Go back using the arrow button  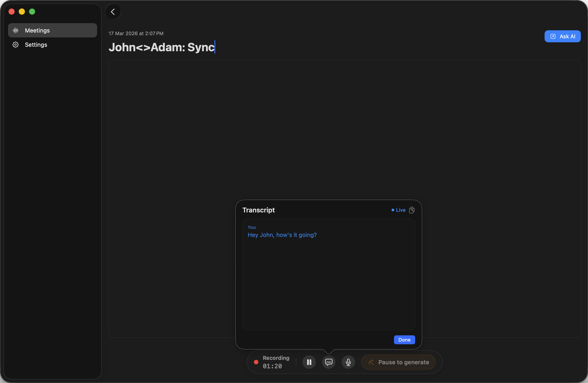coord(113,12)
